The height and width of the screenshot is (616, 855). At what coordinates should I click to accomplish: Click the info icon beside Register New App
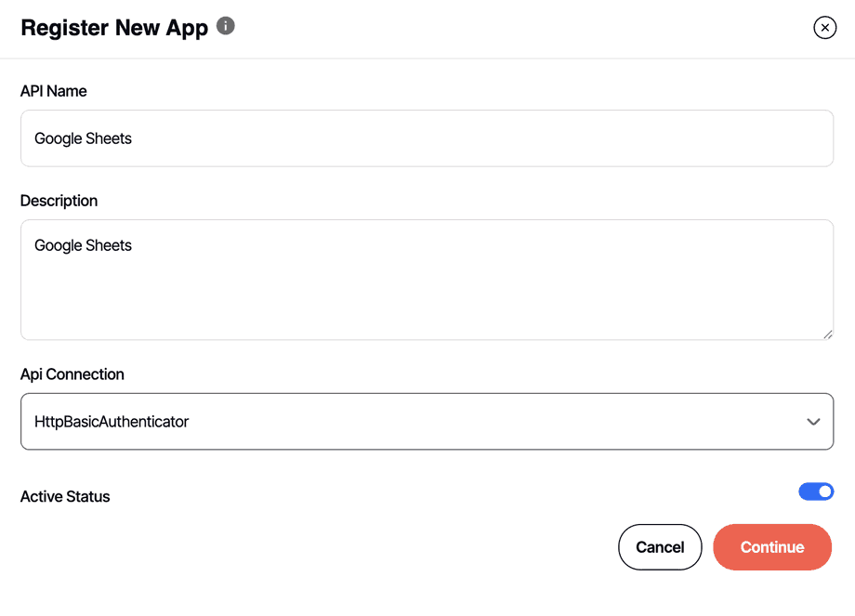(x=226, y=26)
